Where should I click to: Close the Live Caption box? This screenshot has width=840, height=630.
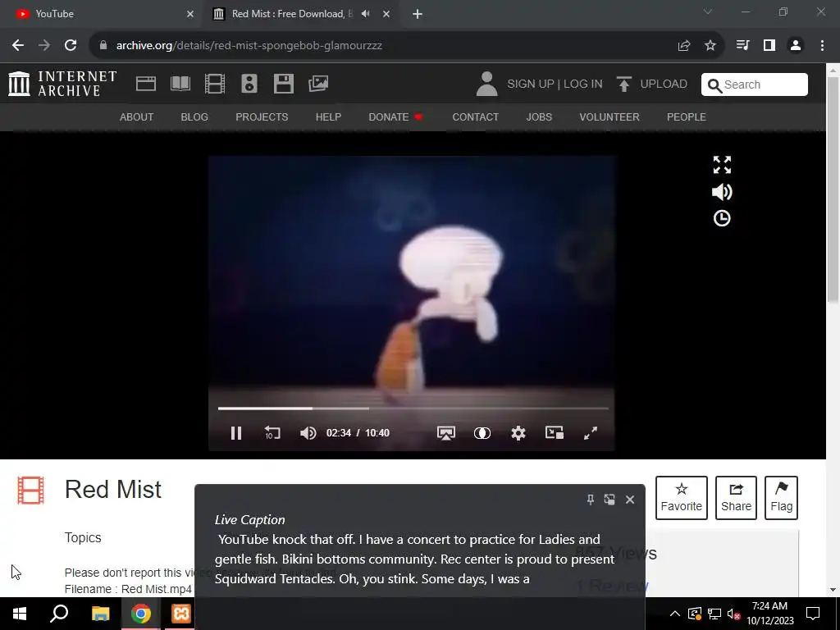click(630, 500)
